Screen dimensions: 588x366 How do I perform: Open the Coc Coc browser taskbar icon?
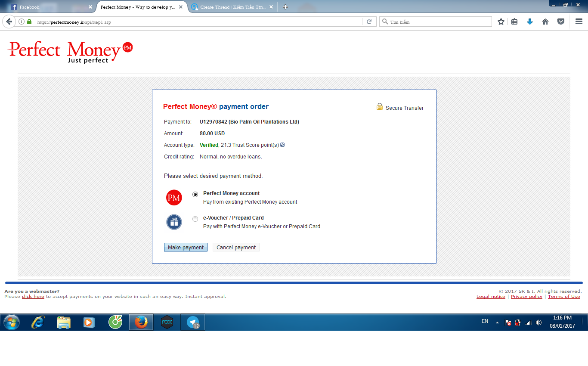[115, 322]
